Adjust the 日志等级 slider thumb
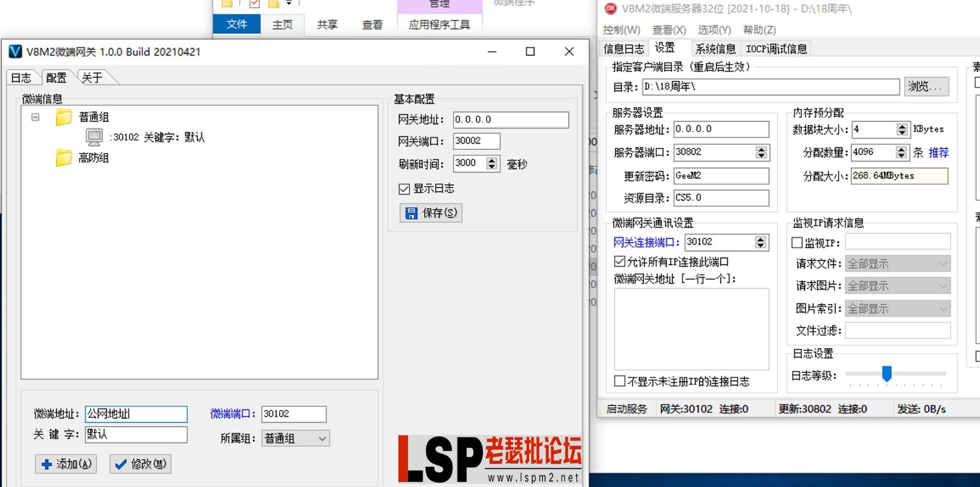Viewport: 980px width, 487px height. 887,373
